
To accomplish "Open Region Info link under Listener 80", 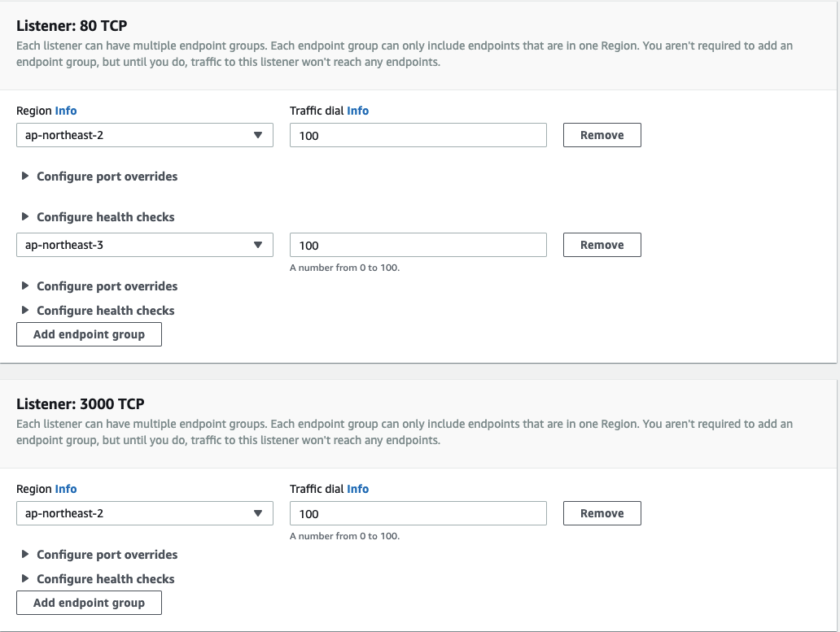I will tap(66, 111).
